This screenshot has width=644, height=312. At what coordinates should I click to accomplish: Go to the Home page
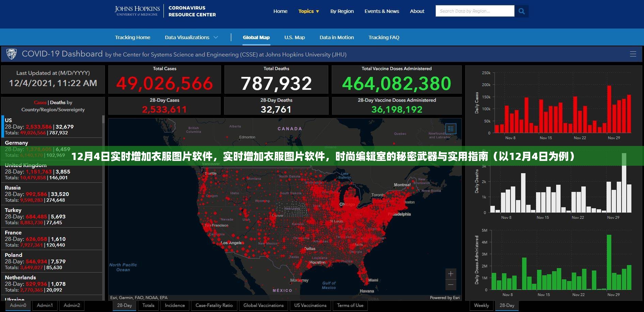coord(280,11)
